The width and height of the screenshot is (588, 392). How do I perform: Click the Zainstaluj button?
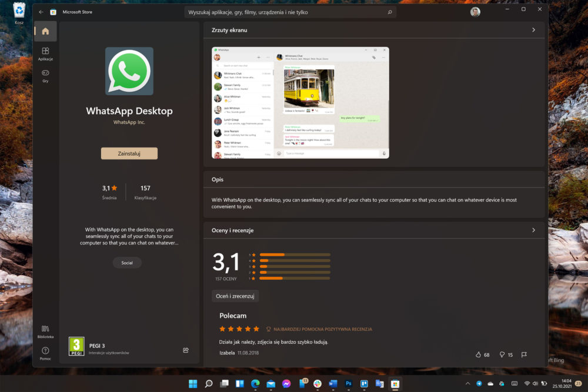tap(129, 153)
